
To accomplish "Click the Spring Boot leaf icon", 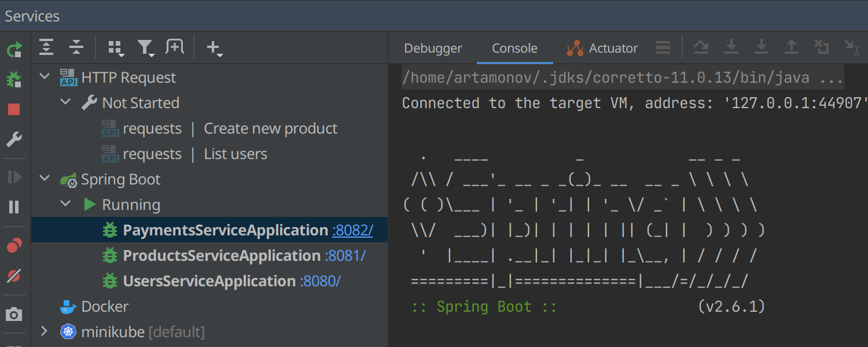I will (68, 180).
